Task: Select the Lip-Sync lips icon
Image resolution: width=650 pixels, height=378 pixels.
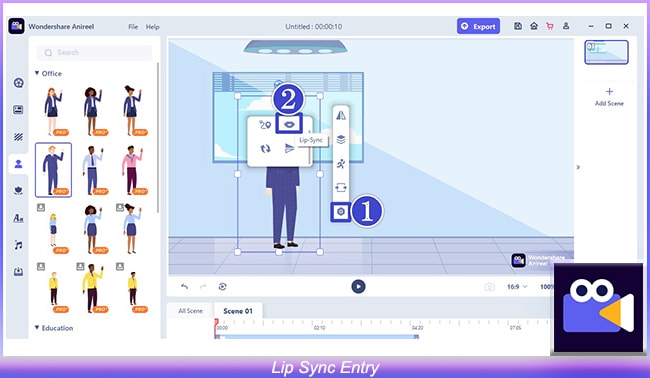Action: [x=289, y=124]
